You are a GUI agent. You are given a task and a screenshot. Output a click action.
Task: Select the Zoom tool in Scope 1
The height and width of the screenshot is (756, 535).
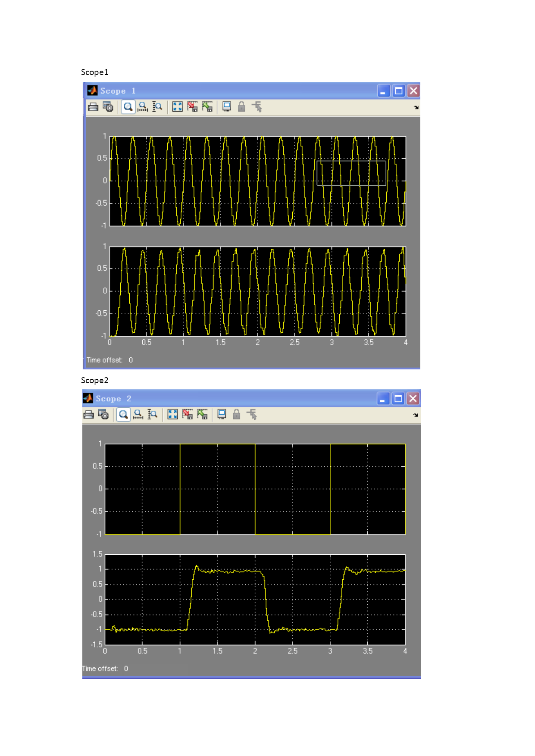pos(128,107)
